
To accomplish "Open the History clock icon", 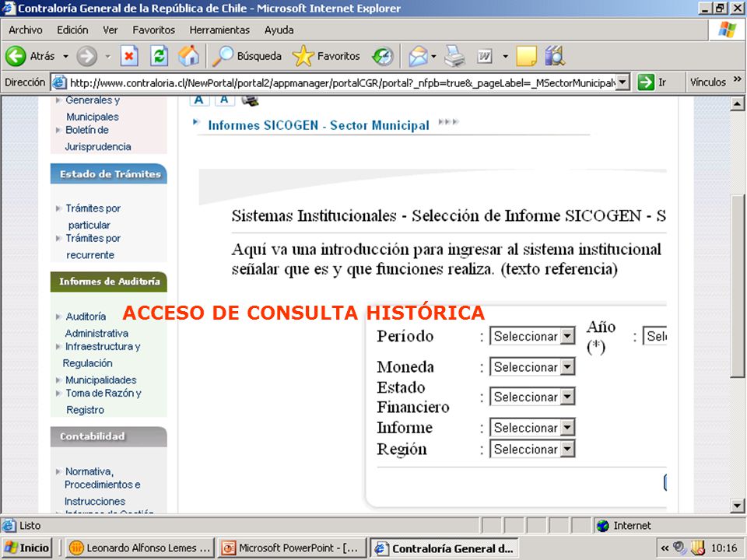I will tap(383, 56).
